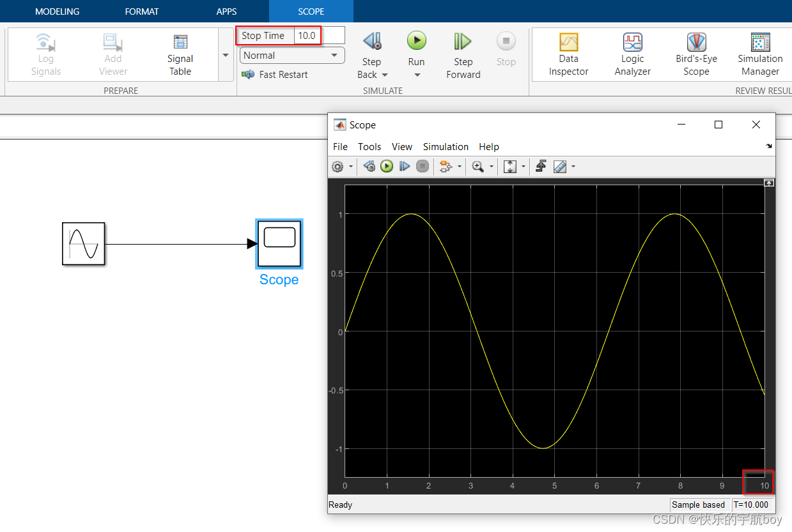The width and height of the screenshot is (792, 532).
Task: Open the Run dropdown arrow in ribbon
Action: point(417,75)
